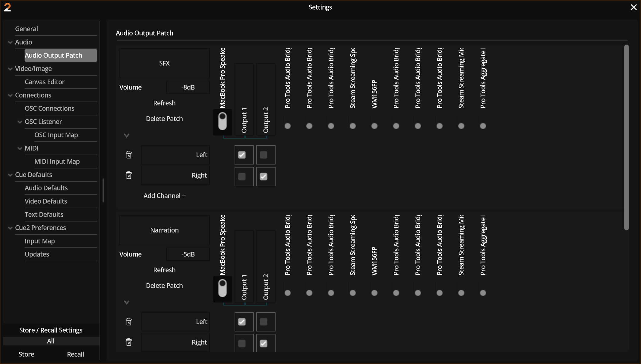This screenshot has width=641, height=364.
Task: Collapse the MIDI tree node
Action: [20, 149]
